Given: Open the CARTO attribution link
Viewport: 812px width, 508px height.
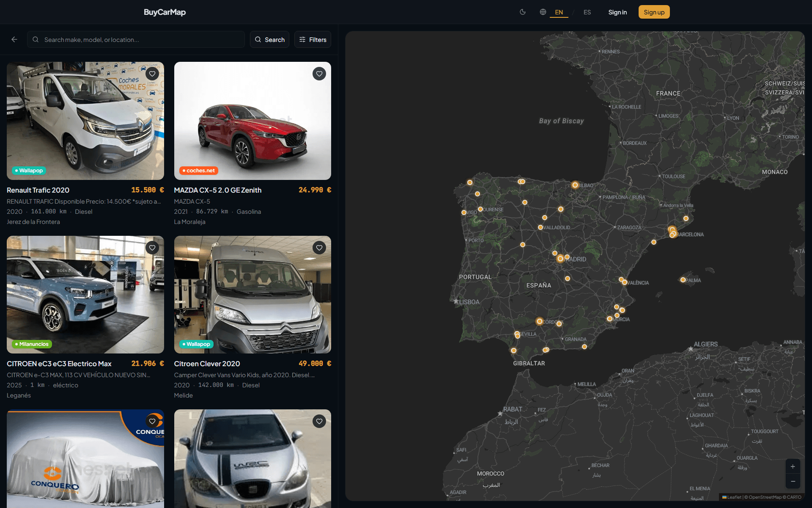Looking at the screenshot, I should (794, 497).
